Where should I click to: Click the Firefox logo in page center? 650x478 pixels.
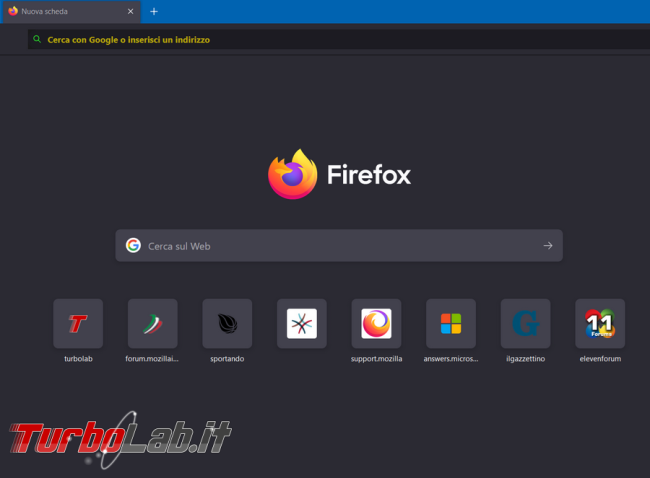(x=339, y=174)
